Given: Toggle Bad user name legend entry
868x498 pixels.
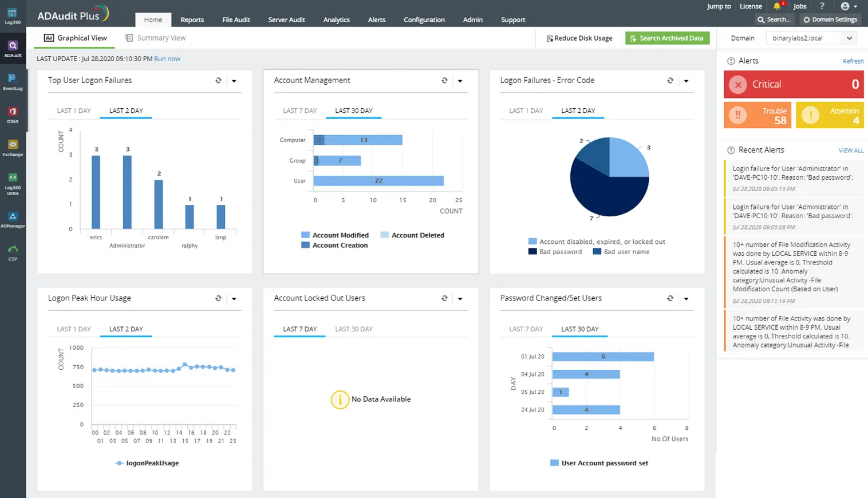Looking at the screenshot, I should click(x=621, y=252).
